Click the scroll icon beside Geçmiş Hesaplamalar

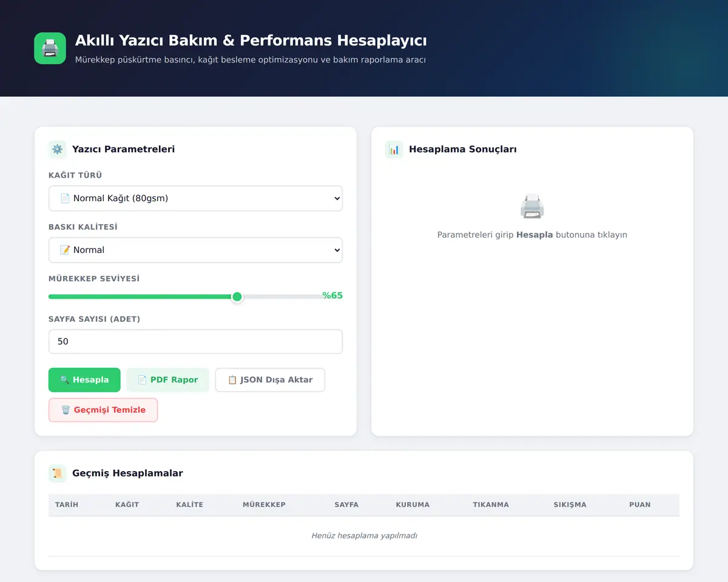pyautogui.click(x=58, y=473)
